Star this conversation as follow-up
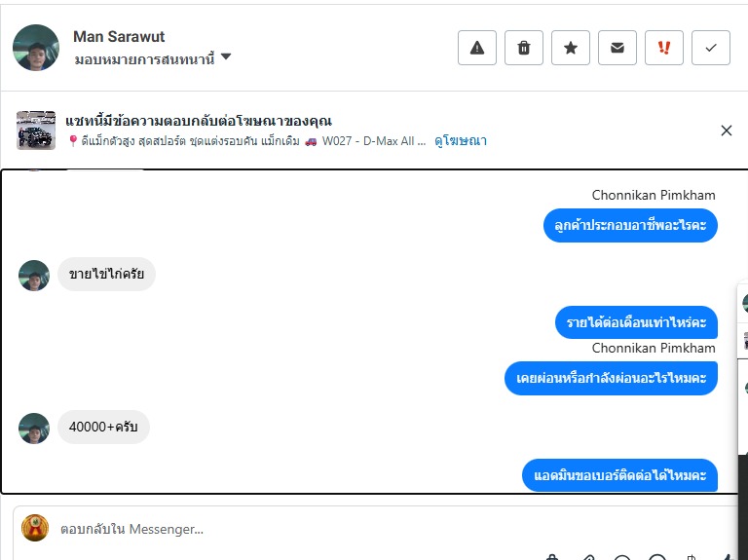Screen dimensions: 748x560 click(x=571, y=48)
